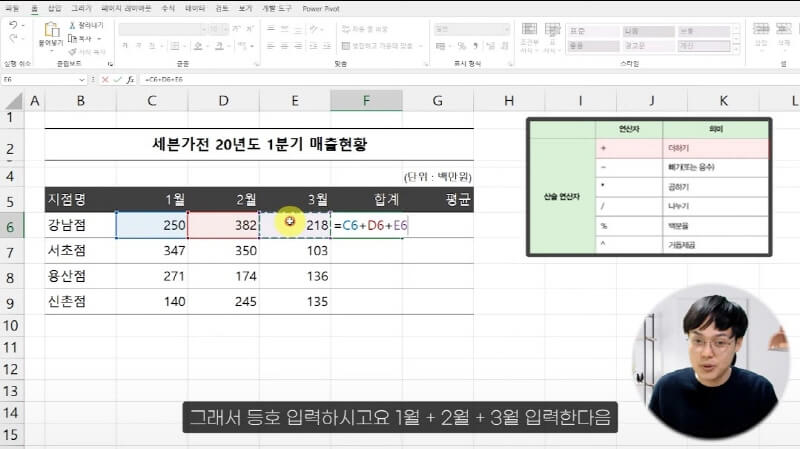This screenshot has height=449, width=800.
Task: Click the Accounting number format icon
Action: 440,46
